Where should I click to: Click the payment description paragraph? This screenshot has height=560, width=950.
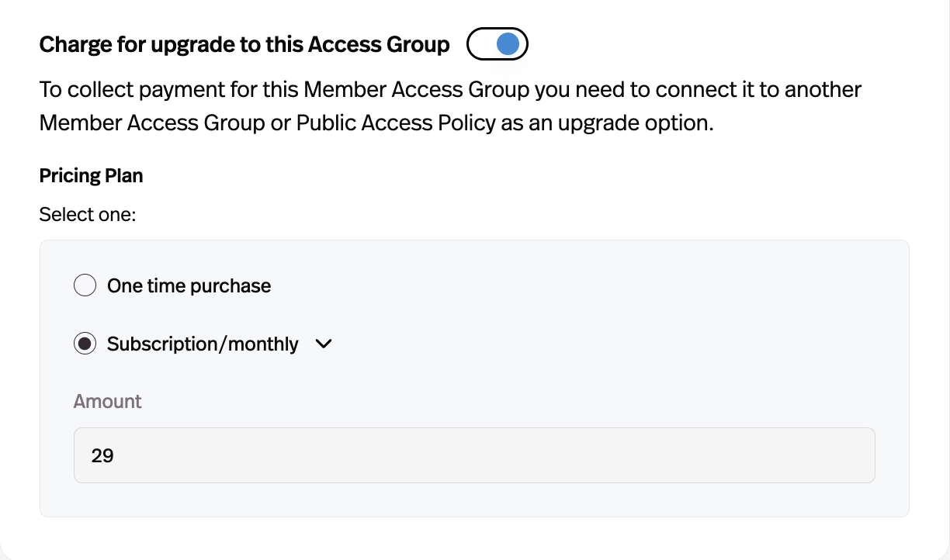tap(450, 105)
